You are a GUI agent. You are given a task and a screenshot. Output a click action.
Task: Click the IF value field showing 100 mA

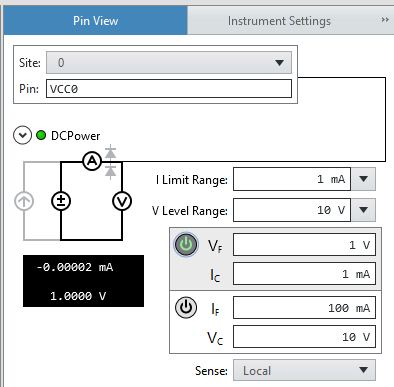(x=304, y=308)
